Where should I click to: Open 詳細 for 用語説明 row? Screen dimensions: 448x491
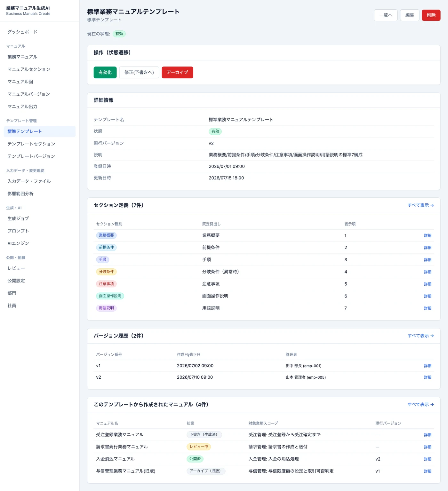click(428, 309)
